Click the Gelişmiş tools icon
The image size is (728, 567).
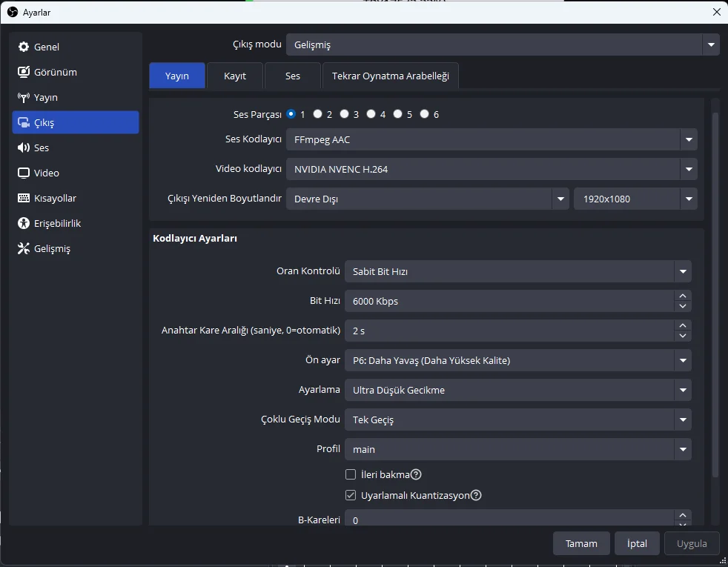(23, 249)
